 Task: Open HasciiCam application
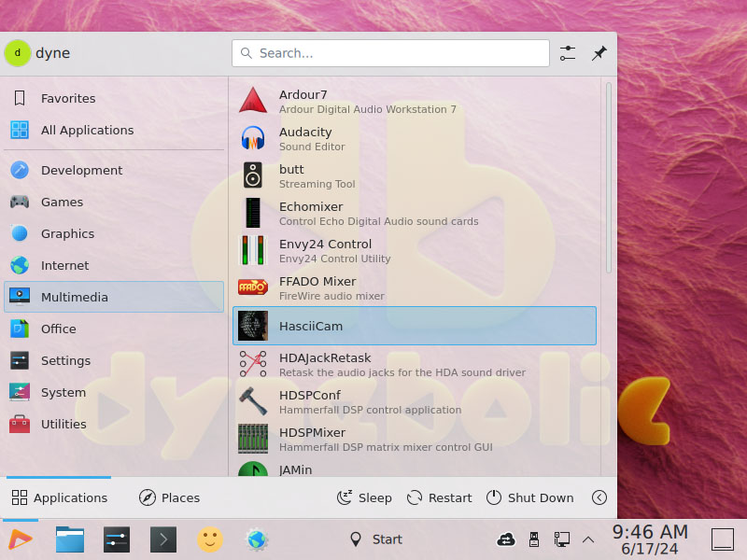tap(414, 326)
